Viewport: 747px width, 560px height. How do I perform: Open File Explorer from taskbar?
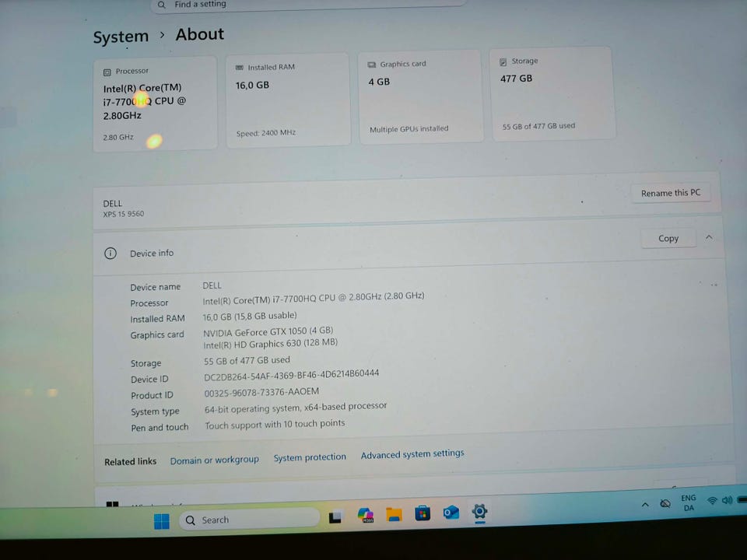click(394, 514)
